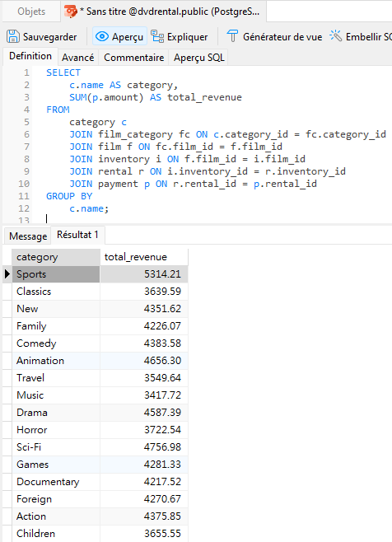Viewport: 392px width, 542px height.
Task: Select the Sports category cell
Action: 56,274
